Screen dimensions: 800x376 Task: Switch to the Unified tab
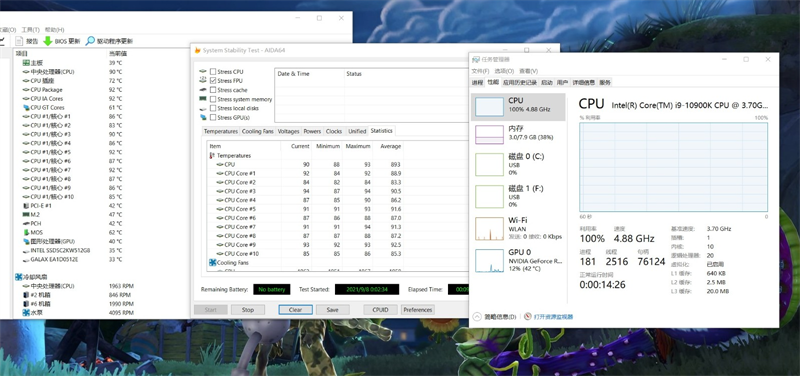[357, 131]
